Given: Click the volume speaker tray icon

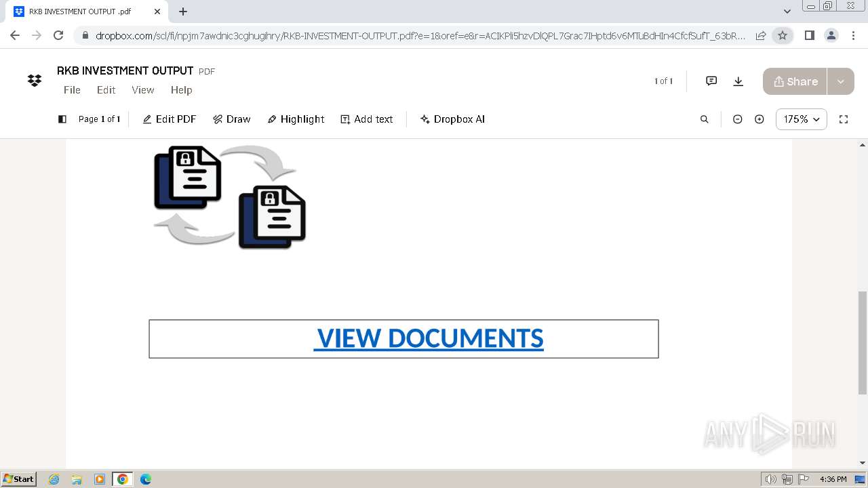Looking at the screenshot, I should coord(771,479).
